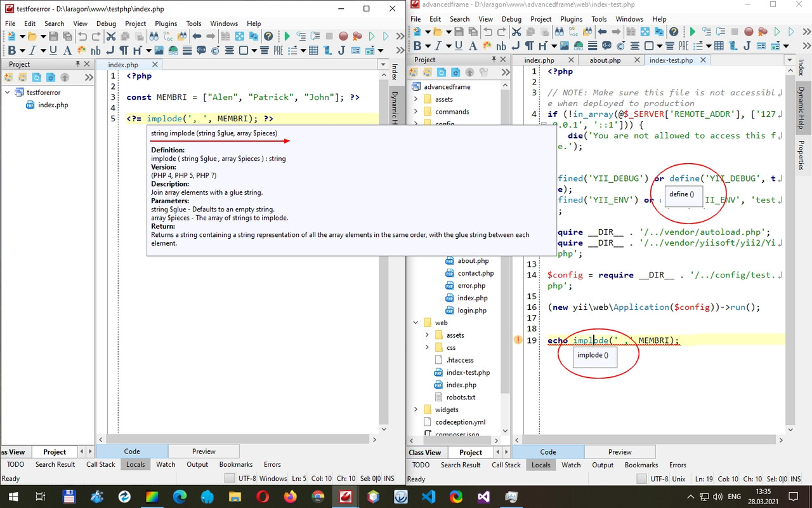Click nb non-breaking space icon in advancedframe toolbar
Screen dimensions: 812x508
tap(501, 46)
